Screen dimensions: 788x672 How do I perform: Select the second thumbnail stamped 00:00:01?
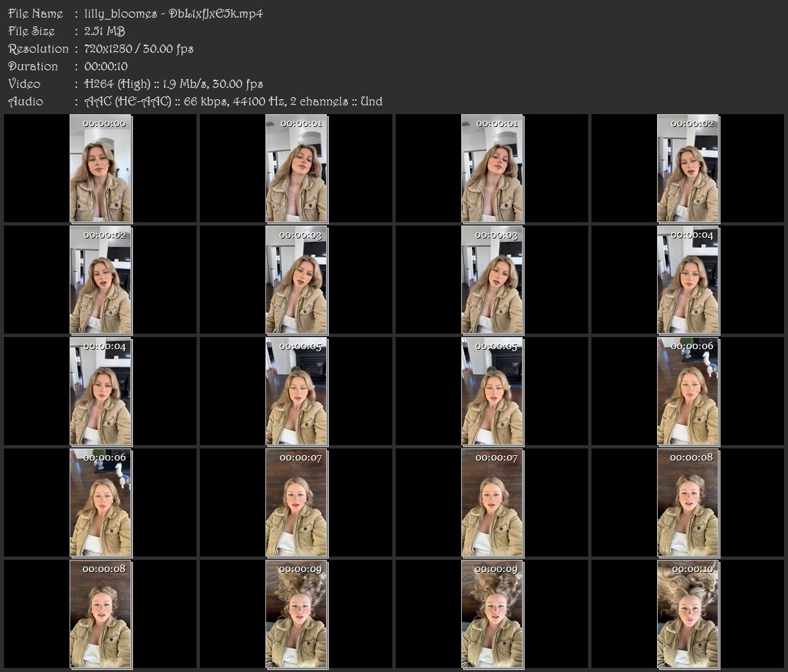pos(492,168)
